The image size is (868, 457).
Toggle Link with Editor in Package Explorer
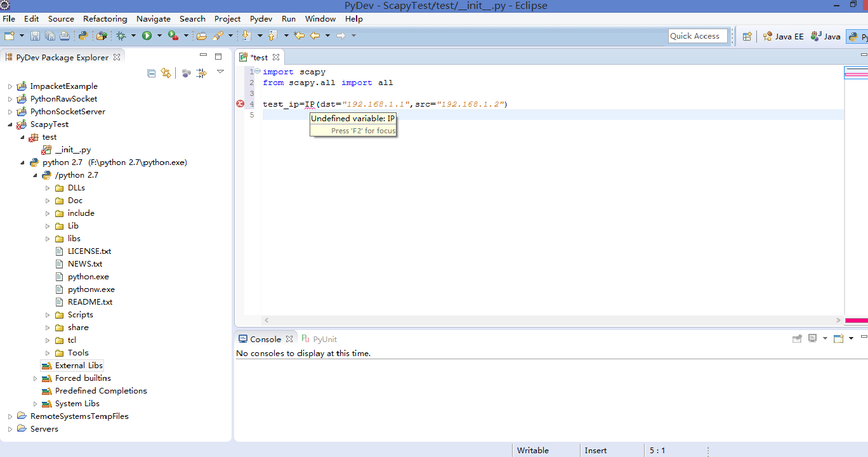click(x=166, y=73)
